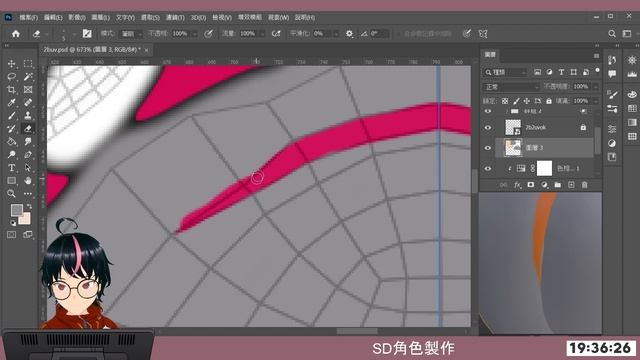The height and width of the screenshot is (360, 640).
Task: Select the Healing Brush tool
Action: pos(28,102)
